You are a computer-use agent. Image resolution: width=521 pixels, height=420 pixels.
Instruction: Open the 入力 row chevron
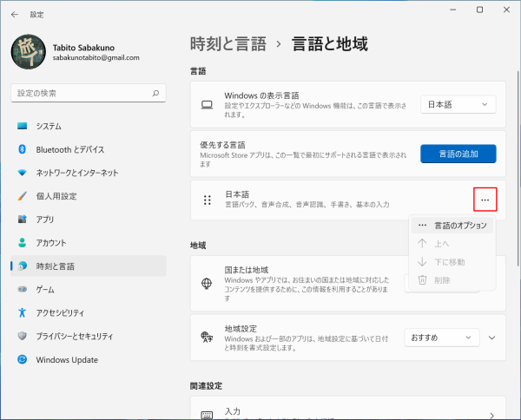491,415
